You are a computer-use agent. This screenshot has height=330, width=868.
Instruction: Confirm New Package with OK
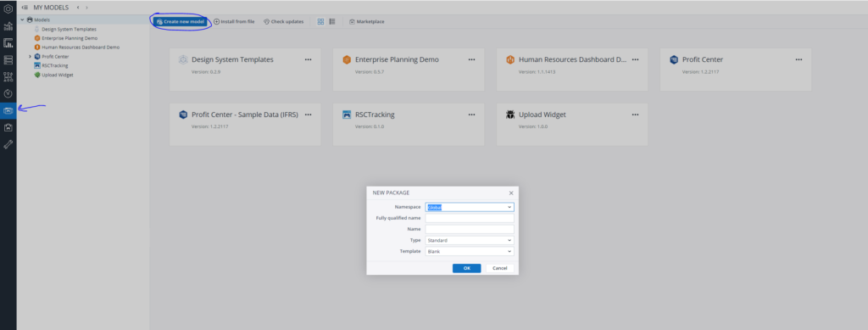pos(467,268)
